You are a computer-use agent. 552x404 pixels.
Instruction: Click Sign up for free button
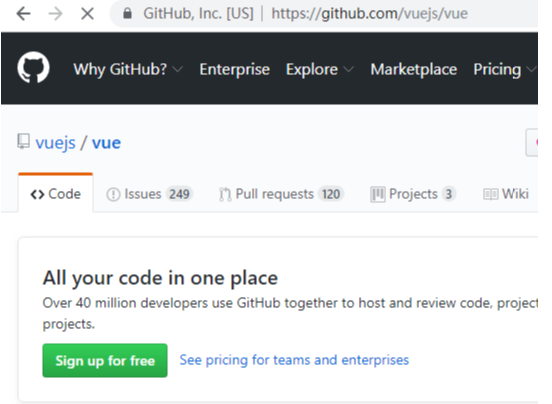tap(105, 360)
